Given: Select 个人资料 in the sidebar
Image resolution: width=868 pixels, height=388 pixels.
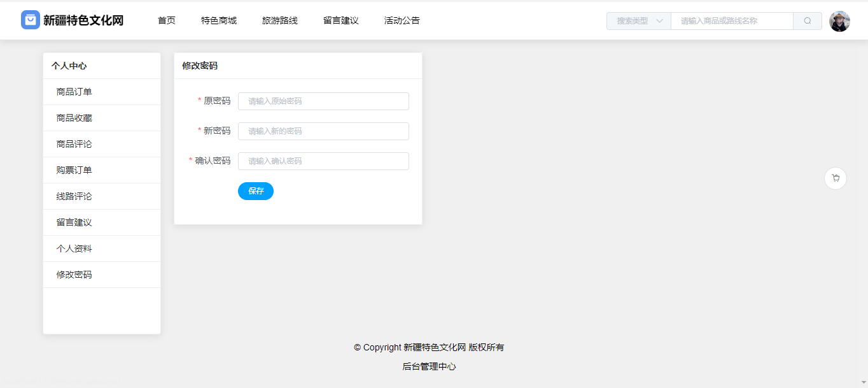Looking at the screenshot, I should tap(102, 248).
